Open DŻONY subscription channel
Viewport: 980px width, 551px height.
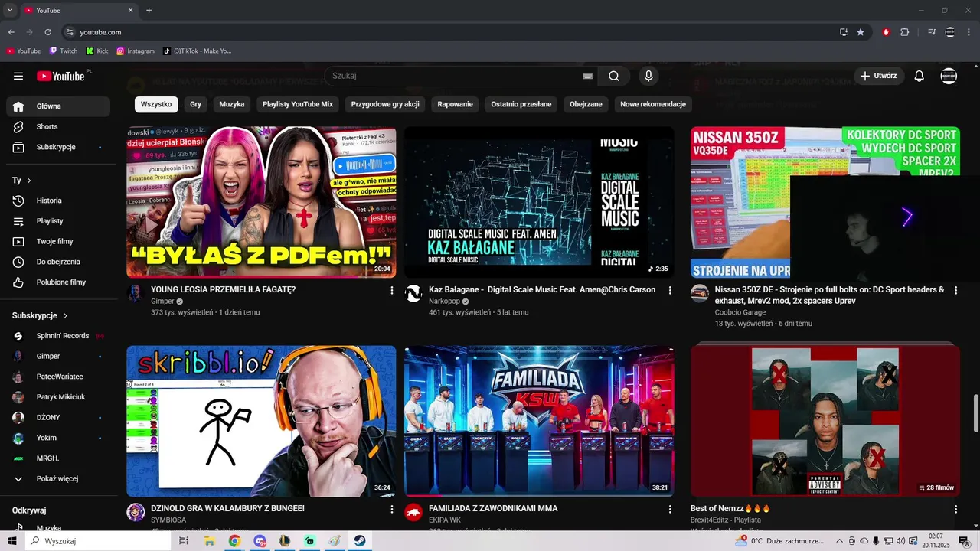click(x=58, y=417)
